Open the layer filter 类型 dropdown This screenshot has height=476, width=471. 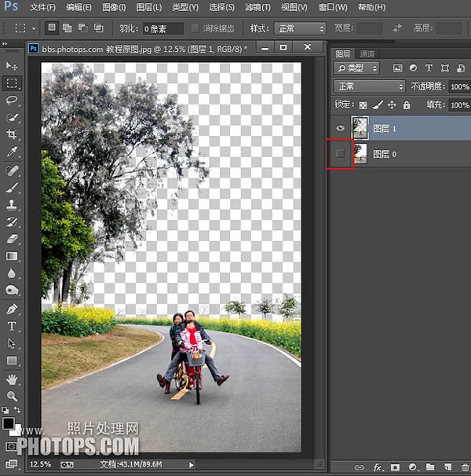coord(356,68)
